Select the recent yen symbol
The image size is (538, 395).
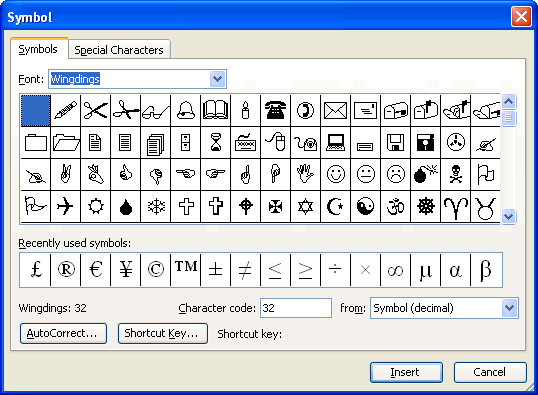coord(126,270)
